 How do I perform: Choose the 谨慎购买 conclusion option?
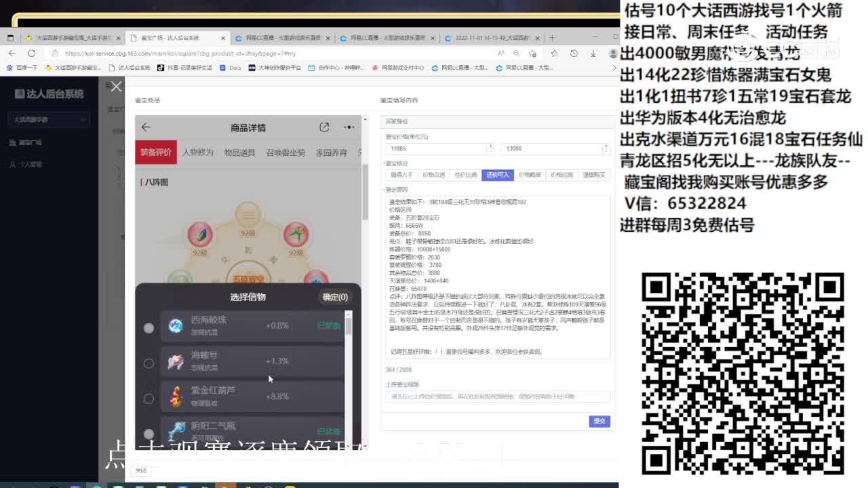click(593, 175)
